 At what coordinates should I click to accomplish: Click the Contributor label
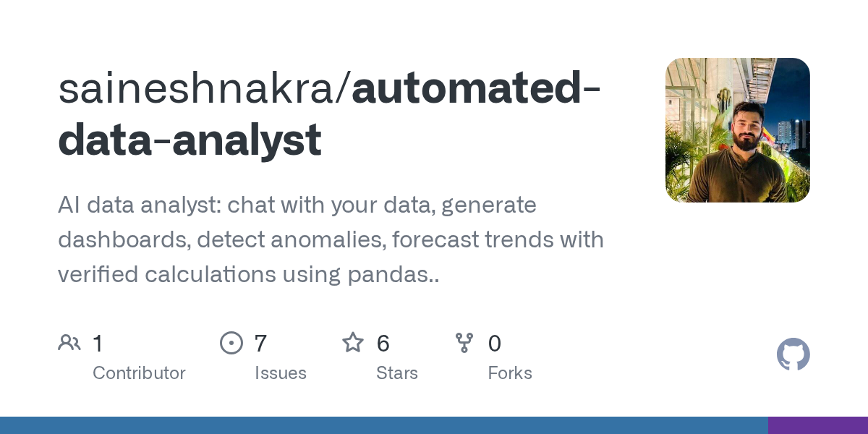point(139,373)
